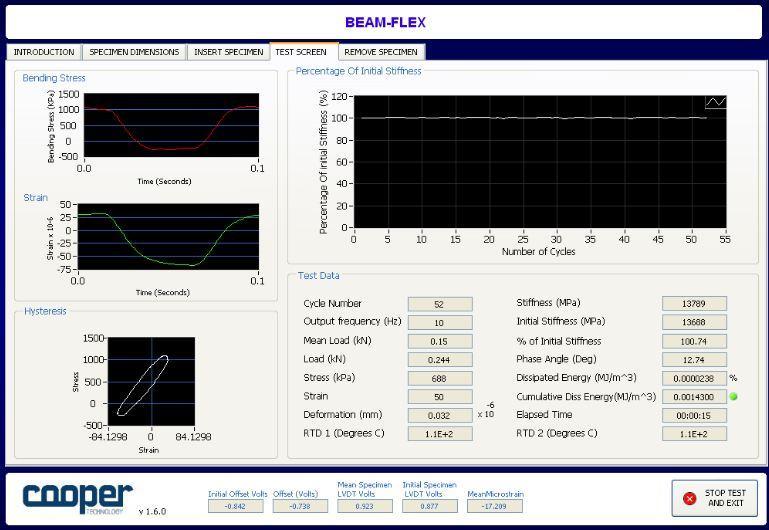Click the Cooper Technology logo
769x530 pixels.
click(77, 497)
